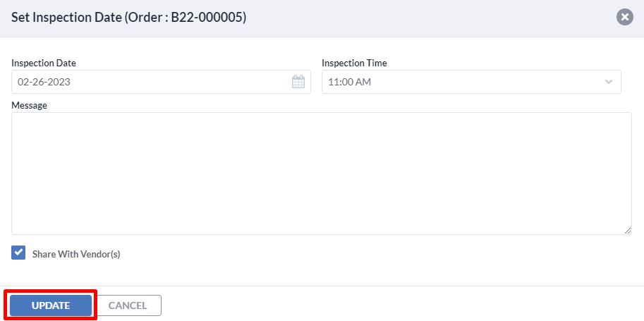Click the gray dialog header bar
Screen dimensions: 644x321
point(322,18)
